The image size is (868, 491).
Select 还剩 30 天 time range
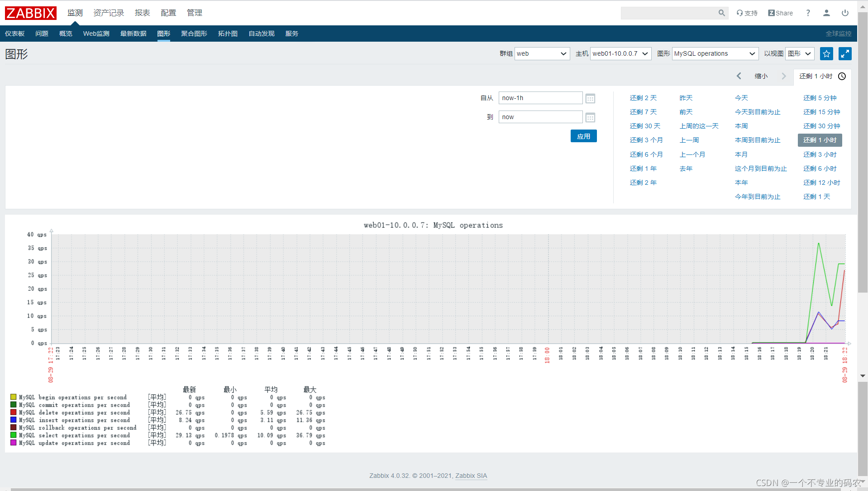645,126
